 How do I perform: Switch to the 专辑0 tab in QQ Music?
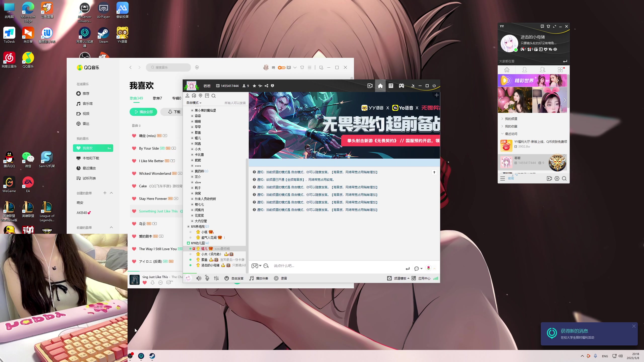[177, 98]
